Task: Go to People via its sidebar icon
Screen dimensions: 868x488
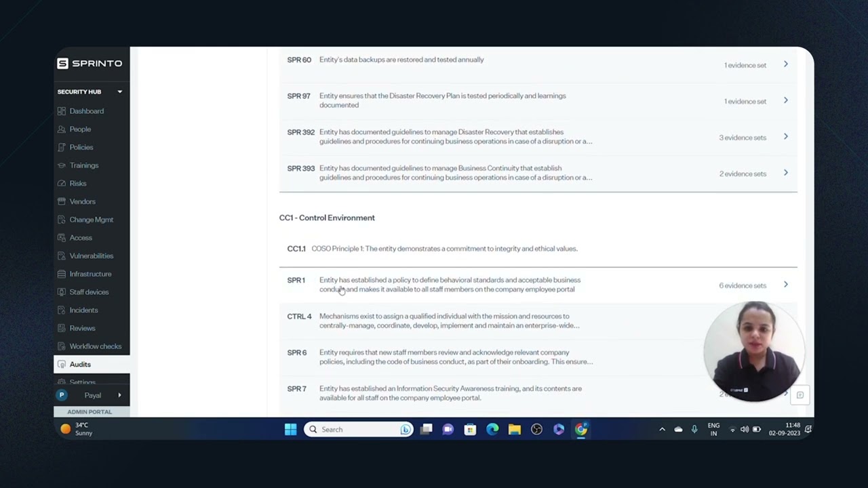Action: pos(62,129)
